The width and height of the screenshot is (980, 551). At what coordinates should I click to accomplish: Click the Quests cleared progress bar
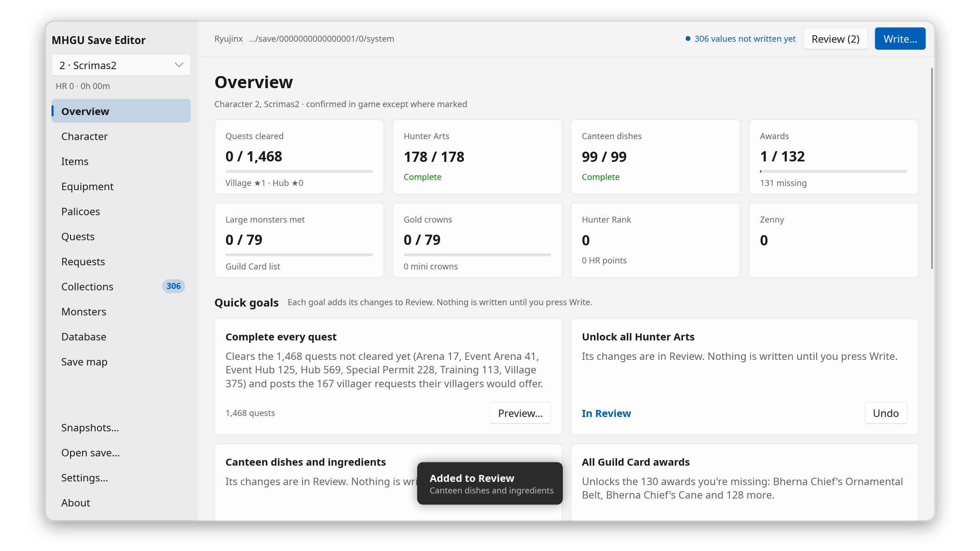(299, 172)
